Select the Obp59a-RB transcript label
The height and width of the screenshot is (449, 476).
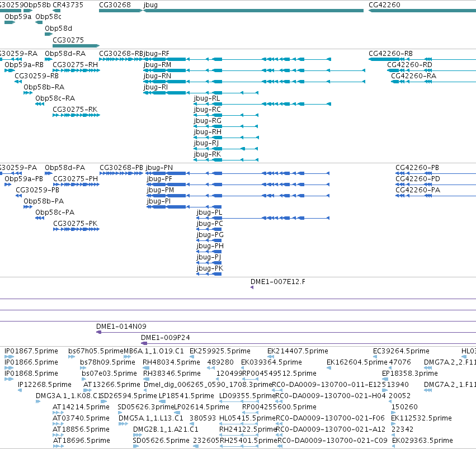point(24,65)
